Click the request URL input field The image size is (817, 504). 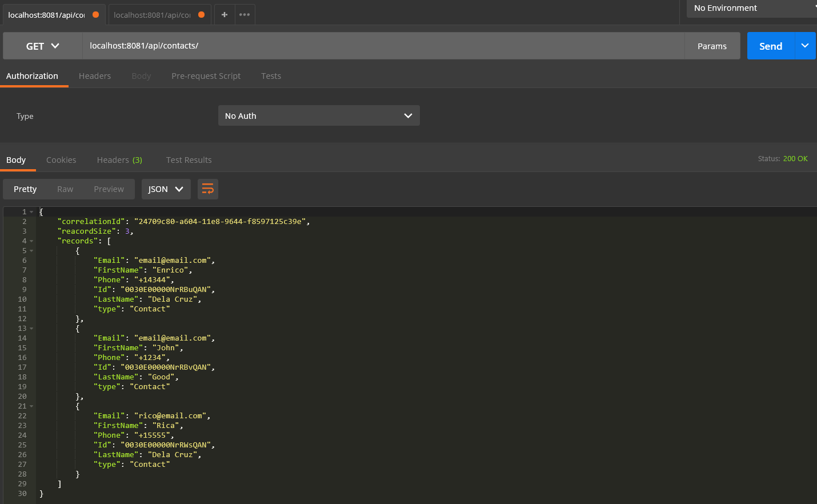coord(383,46)
